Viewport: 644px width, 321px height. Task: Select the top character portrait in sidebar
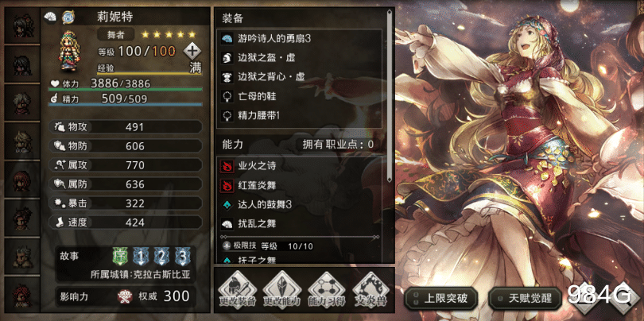[x=22, y=25]
